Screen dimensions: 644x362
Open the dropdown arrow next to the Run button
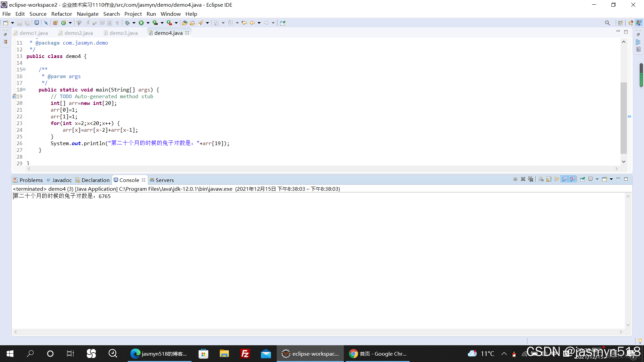pos(148,23)
